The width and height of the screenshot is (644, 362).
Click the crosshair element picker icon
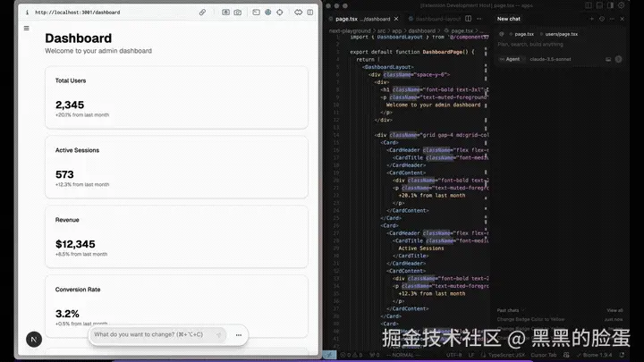[x=280, y=13]
